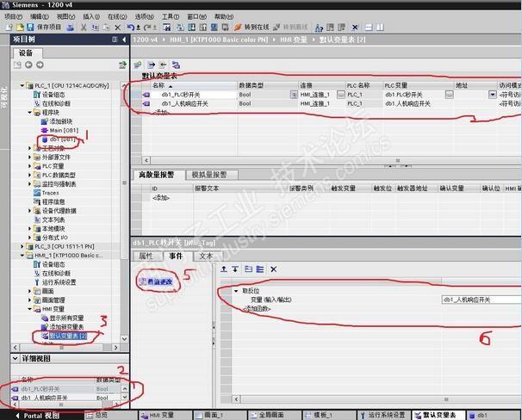Click the variable field db1_人机响应开关 in function list
This screenshot has width=522, height=420.
[x=482, y=300]
